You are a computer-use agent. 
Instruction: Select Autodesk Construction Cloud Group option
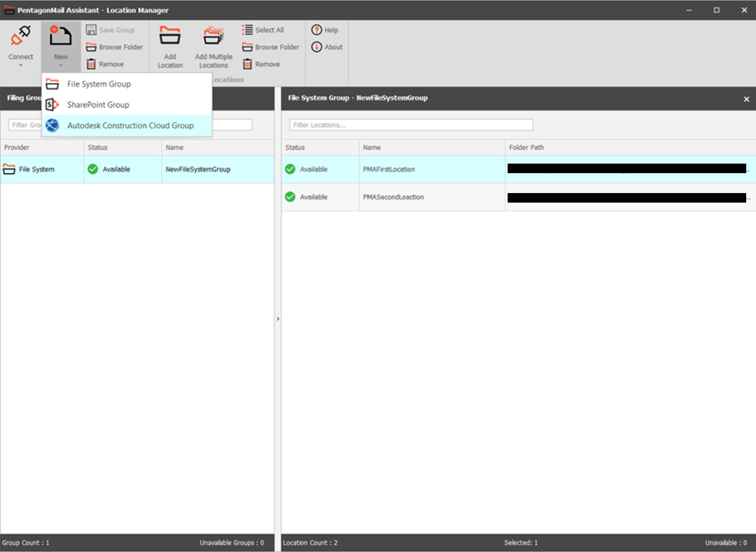pos(130,126)
